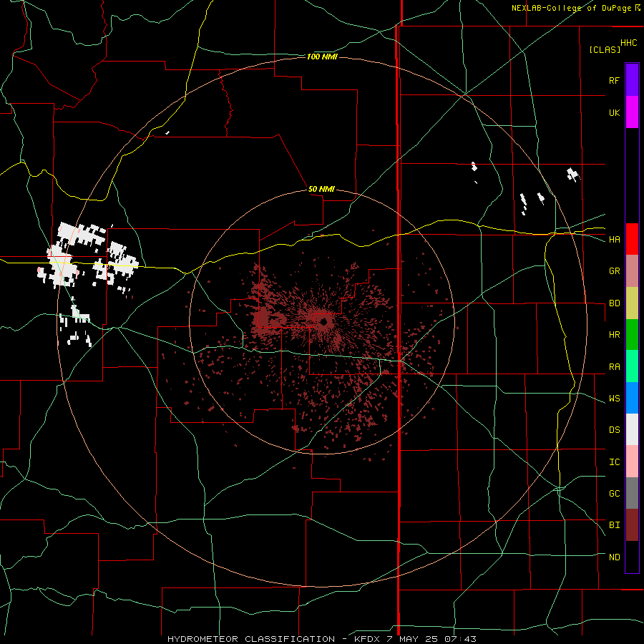644x644 pixels.
Task: Click the UK magenta legend color swatch
Action: (632, 112)
